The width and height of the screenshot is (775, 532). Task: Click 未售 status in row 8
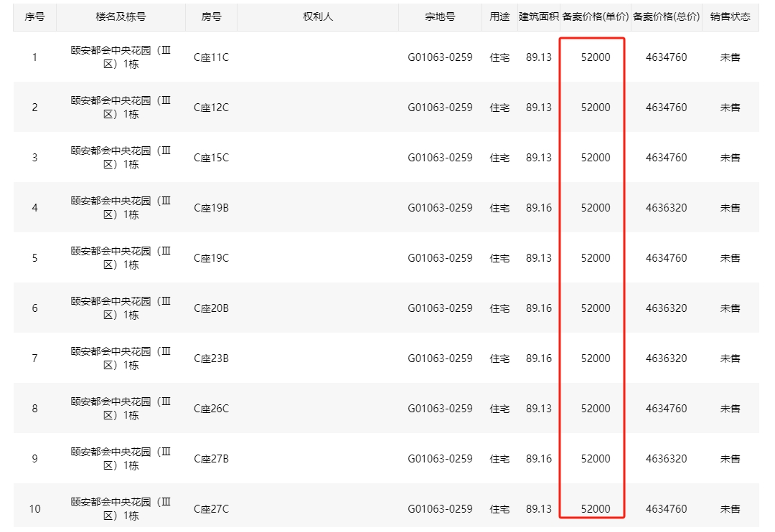click(x=730, y=409)
